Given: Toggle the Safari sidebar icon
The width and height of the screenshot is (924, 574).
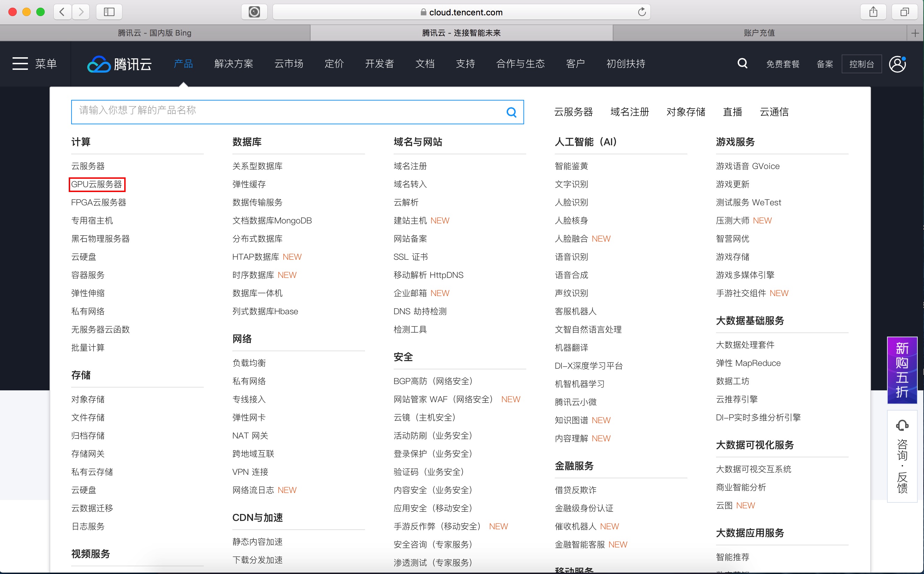Looking at the screenshot, I should [109, 12].
